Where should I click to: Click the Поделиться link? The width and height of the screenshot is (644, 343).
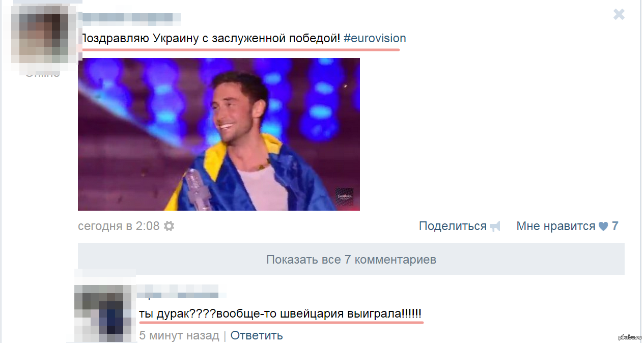coord(453,226)
